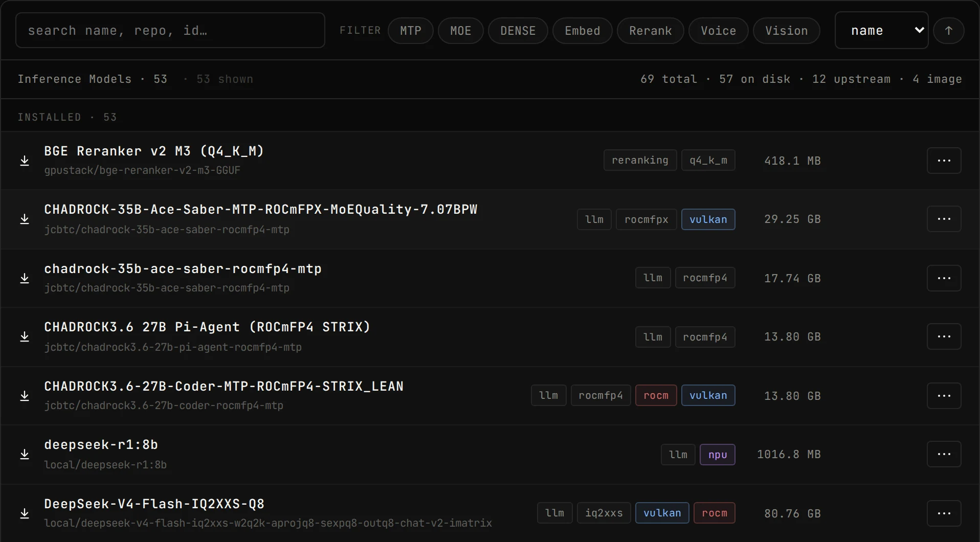
Task: Click the q4_k_m tag on BGE Reranker
Action: (x=708, y=160)
